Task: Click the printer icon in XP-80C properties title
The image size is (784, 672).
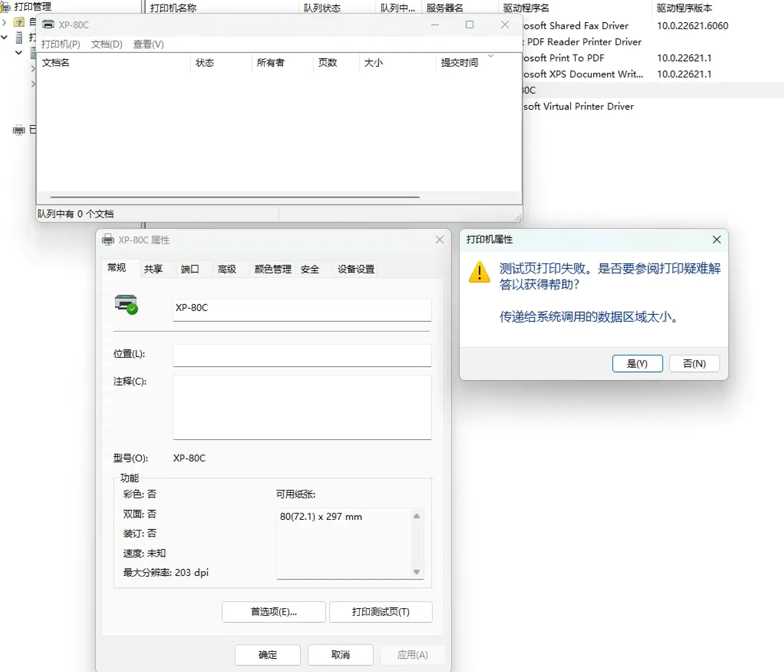Action: (x=108, y=240)
